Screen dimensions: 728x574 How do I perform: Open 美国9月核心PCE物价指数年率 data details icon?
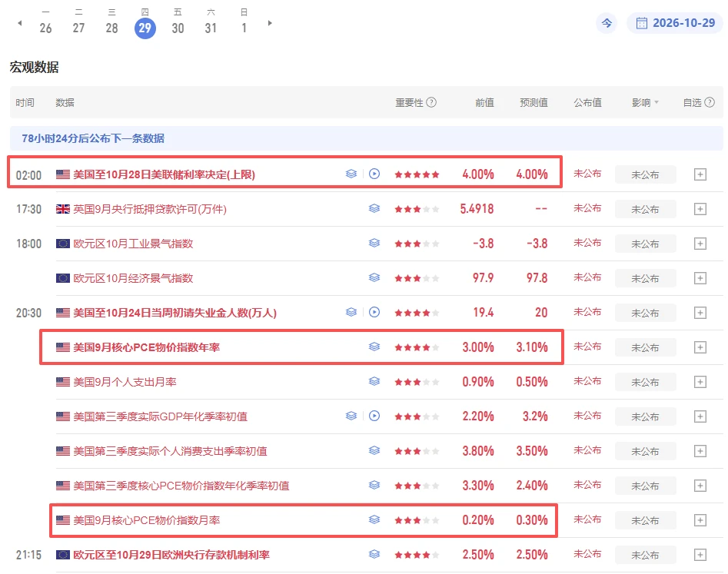(x=374, y=347)
